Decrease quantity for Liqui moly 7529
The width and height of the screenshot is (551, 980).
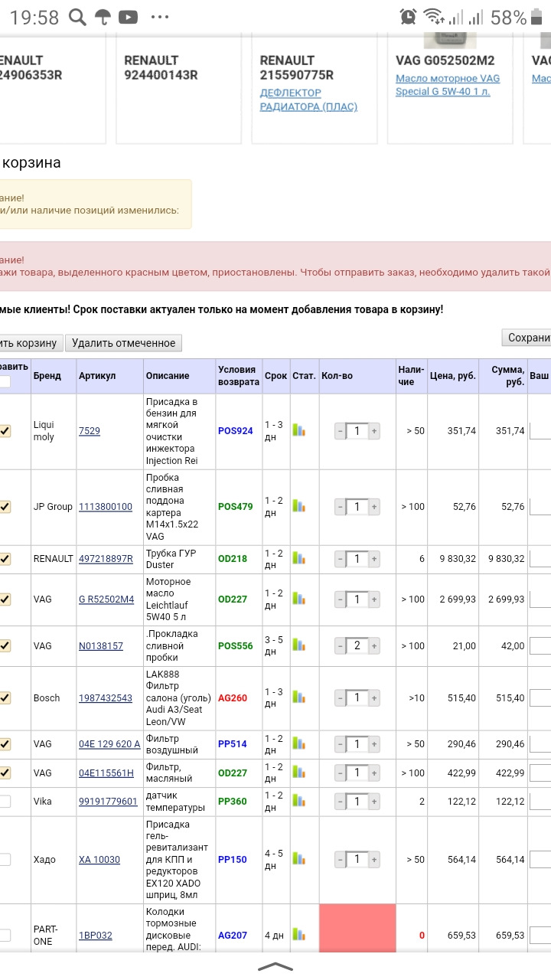pos(341,431)
